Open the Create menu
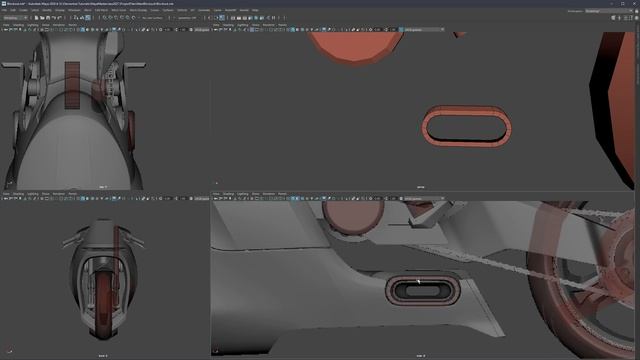The height and width of the screenshot is (360, 640). [x=23, y=10]
